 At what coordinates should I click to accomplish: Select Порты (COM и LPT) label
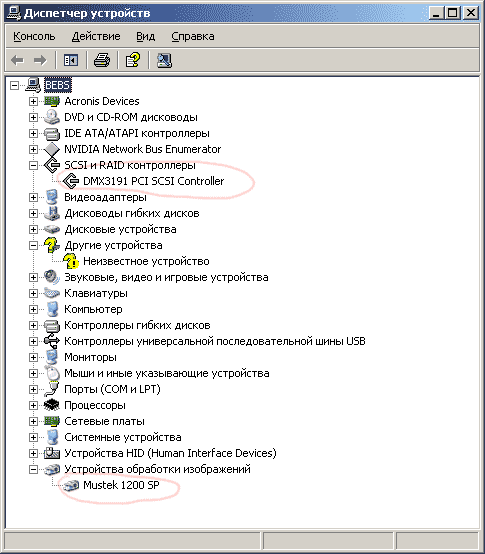pyautogui.click(x=112, y=389)
